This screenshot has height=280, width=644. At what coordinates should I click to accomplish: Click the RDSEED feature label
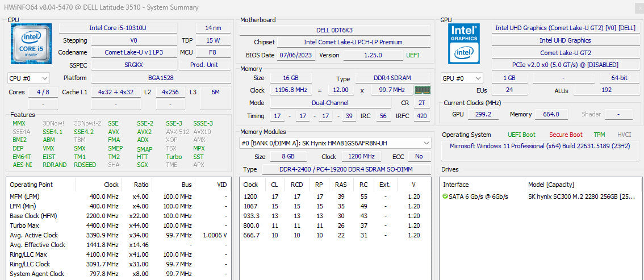click(85, 165)
